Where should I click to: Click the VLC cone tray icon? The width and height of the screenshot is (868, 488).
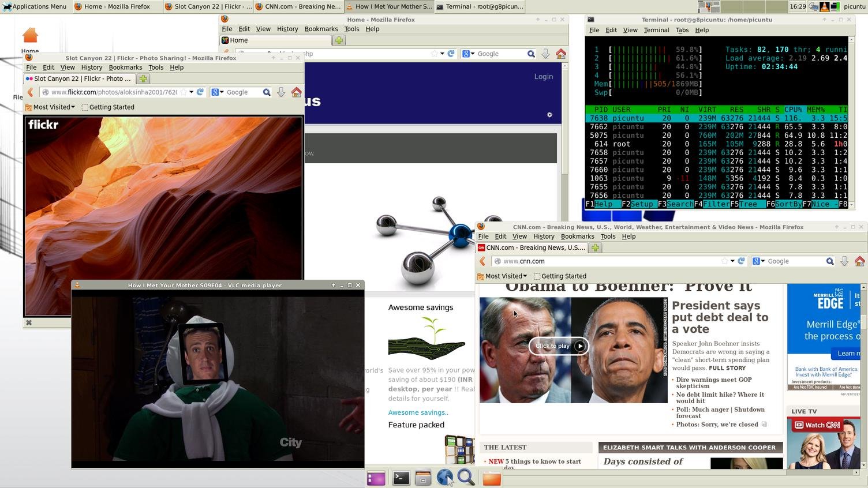(825, 6)
